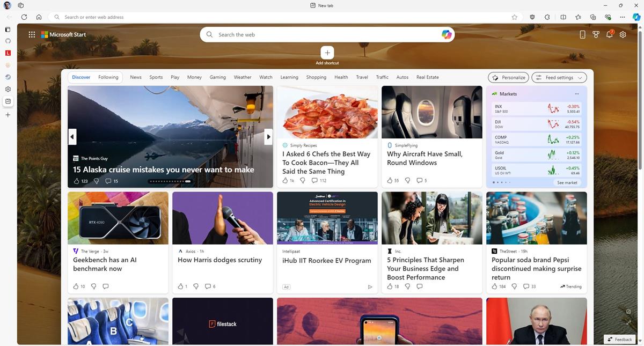Screen dimensions: 644x346
Task: Click the mobile phone companion icon
Action: coord(582,34)
